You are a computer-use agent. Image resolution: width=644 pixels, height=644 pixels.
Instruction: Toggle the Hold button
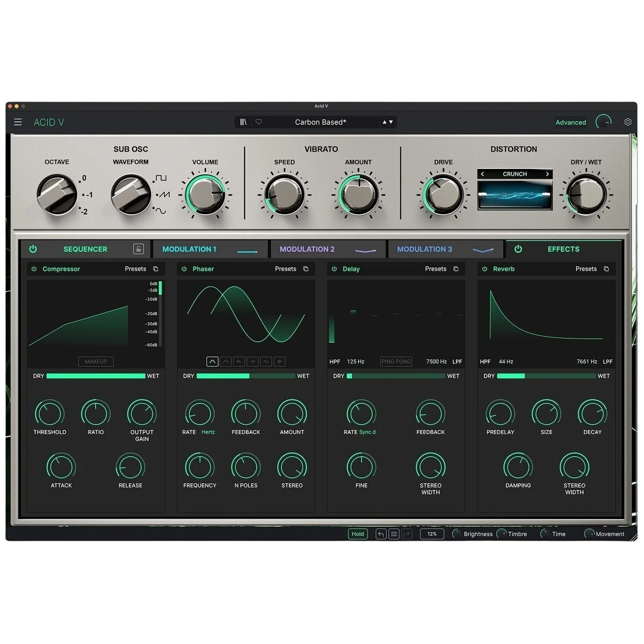358,534
